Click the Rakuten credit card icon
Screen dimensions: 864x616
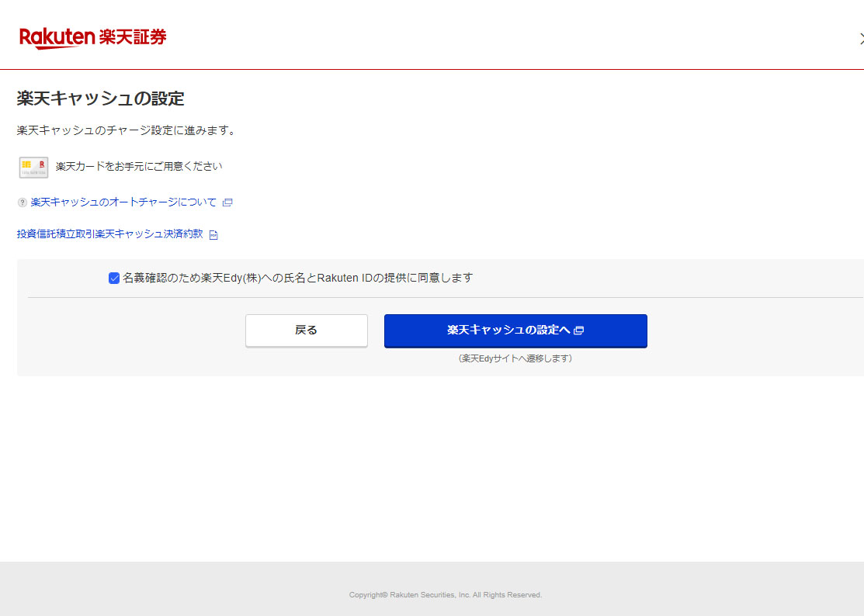point(33,167)
